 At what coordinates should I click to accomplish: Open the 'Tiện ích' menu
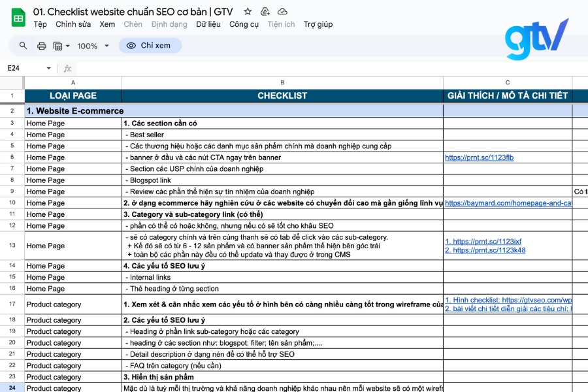point(281,24)
